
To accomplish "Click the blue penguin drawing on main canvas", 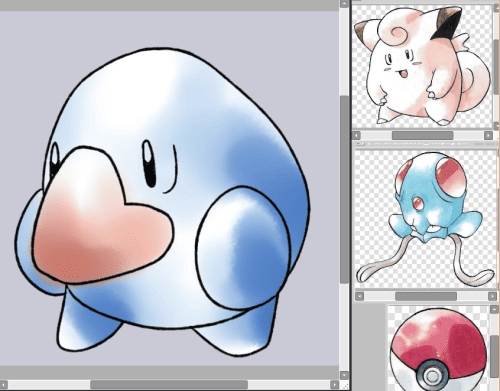I will [162, 202].
